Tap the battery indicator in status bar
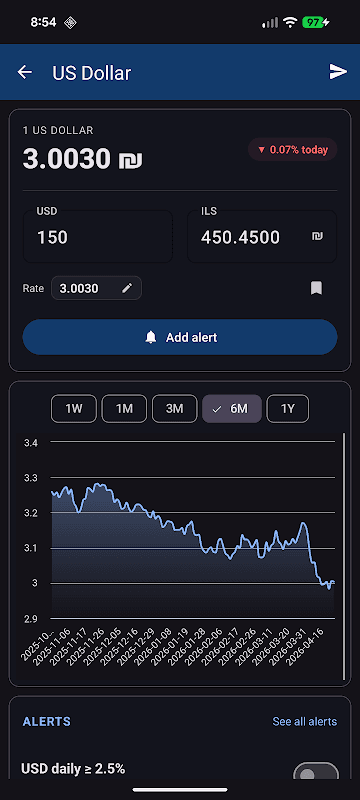 click(316, 22)
